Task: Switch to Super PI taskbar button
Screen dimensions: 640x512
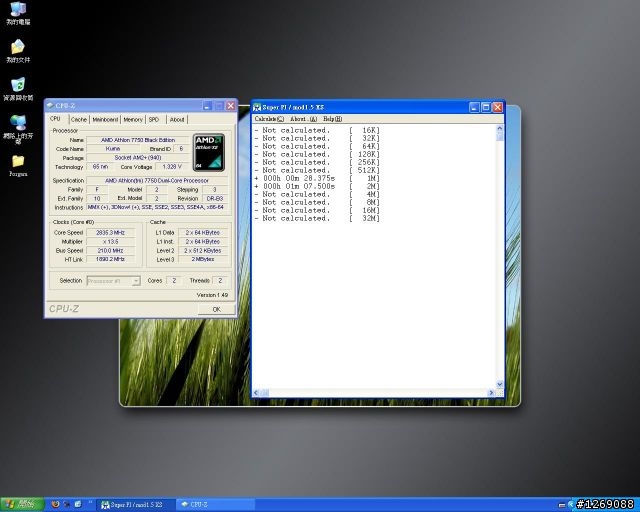Action: pyautogui.click(x=136, y=505)
